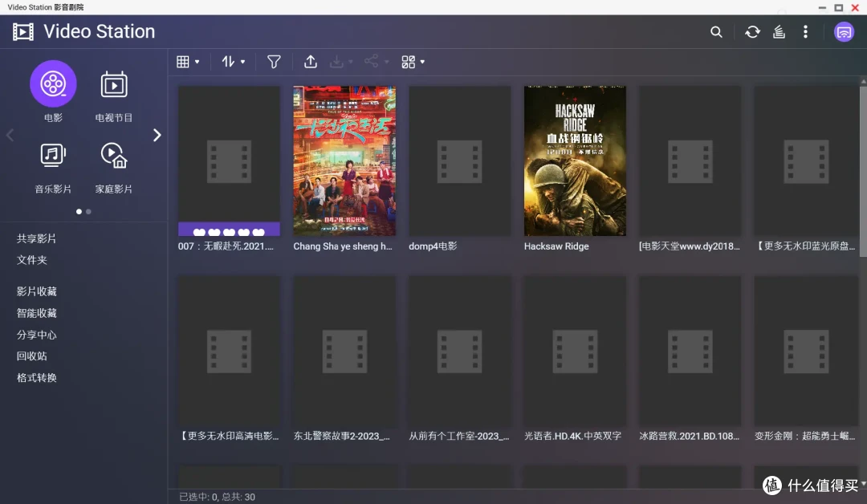Open the TV Shows (电视节目) icon
This screenshot has width=867, height=504.
pyautogui.click(x=114, y=84)
